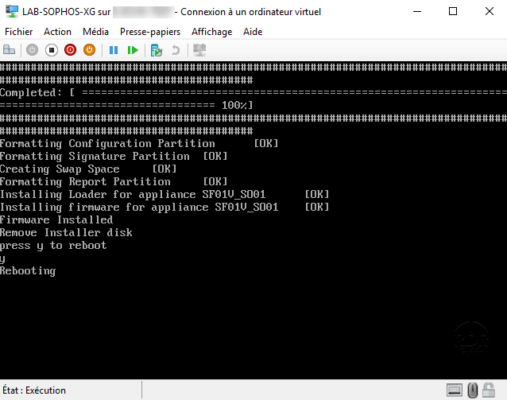Image resolution: width=507 pixels, height=400 pixels.
Task: Open the Fichier menu
Action: click(19, 32)
